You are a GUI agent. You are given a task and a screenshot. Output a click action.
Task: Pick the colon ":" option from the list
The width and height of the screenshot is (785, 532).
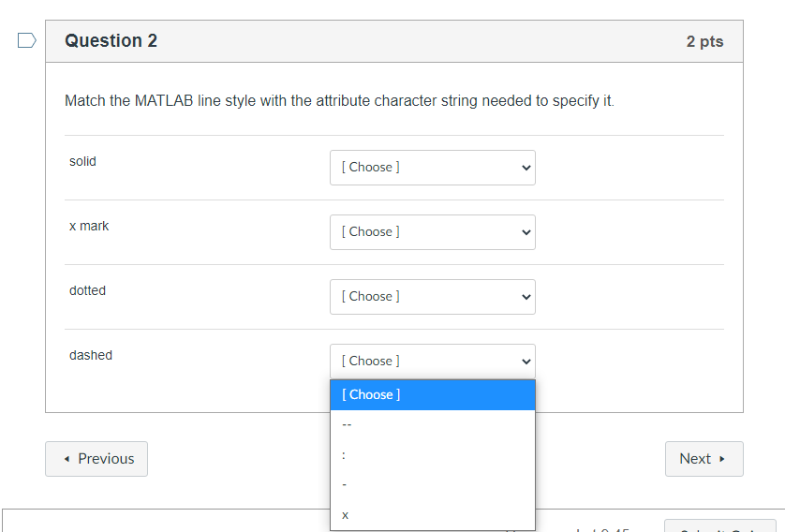tap(432, 455)
